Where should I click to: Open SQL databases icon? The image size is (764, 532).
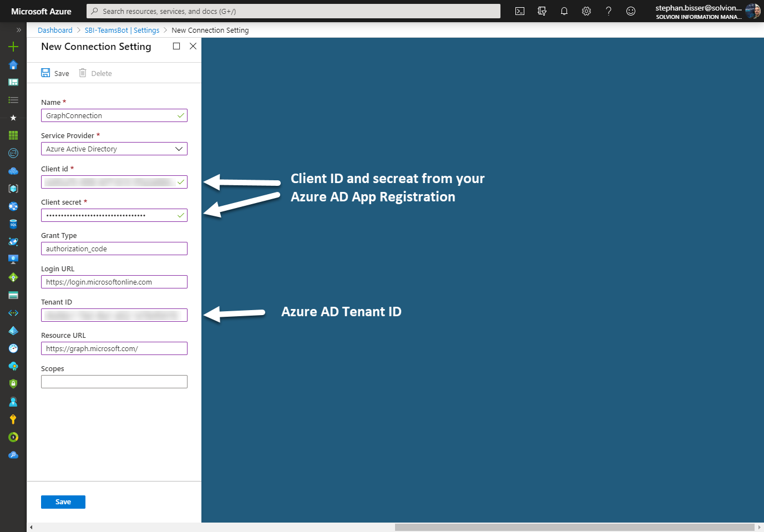tap(13, 224)
